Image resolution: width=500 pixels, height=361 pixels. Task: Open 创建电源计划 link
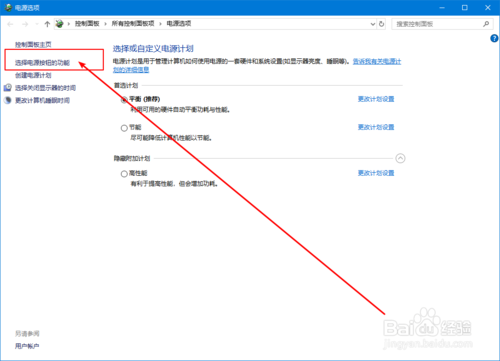(x=33, y=75)
